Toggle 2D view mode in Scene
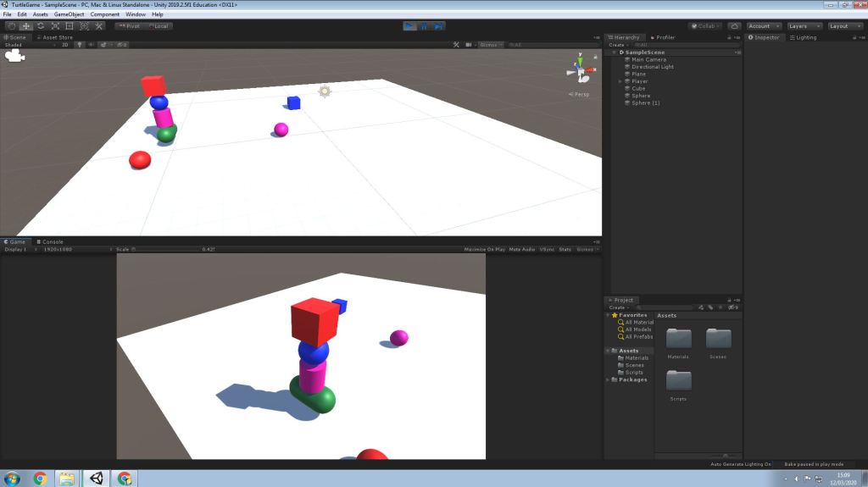The width and height of the screenshot is (868, 487). tap(64, 45)
